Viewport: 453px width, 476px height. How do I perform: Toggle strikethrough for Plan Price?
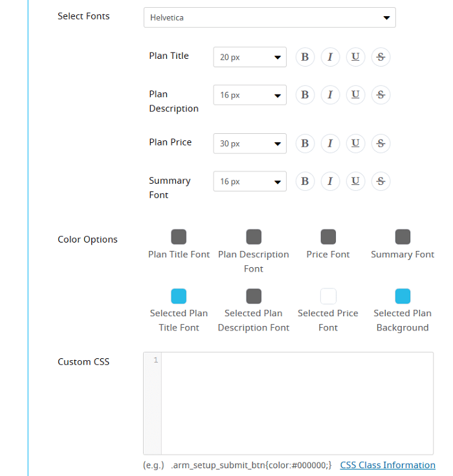381,144
